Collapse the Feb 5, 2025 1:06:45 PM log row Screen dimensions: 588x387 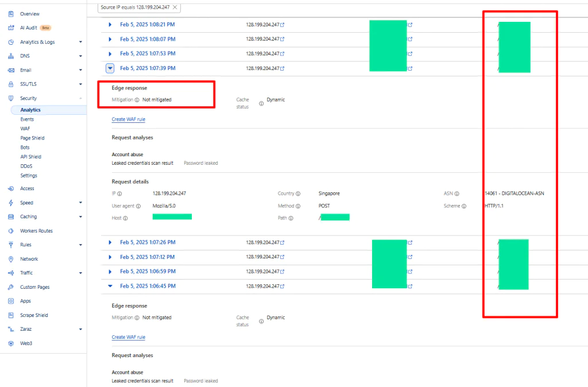click(x=110, y=286)
